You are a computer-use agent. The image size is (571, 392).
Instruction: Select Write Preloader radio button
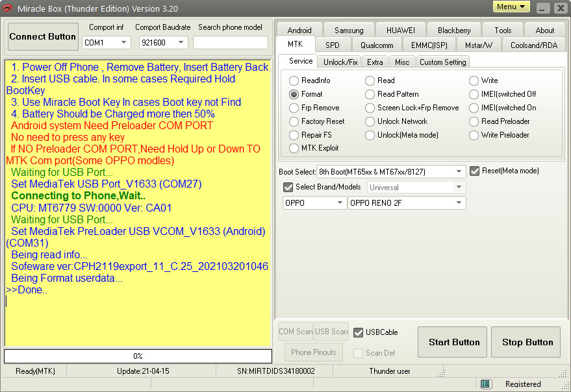pos(499,135)
